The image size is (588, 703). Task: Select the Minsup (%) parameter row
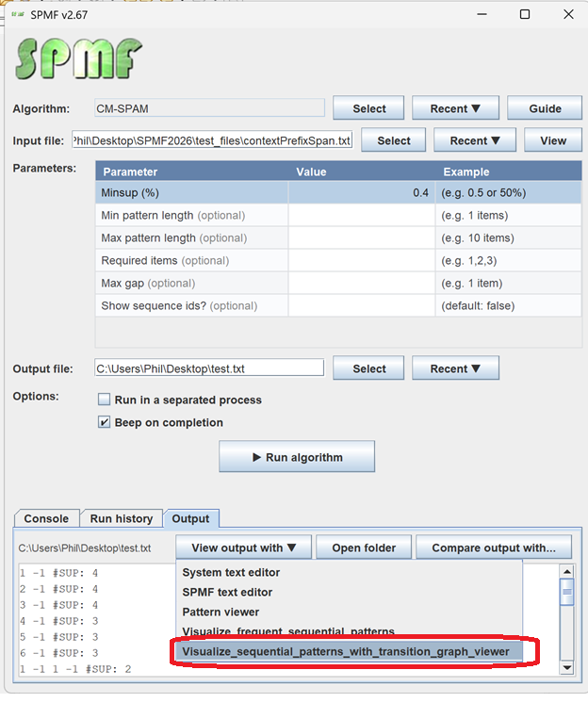pos(338,193)
